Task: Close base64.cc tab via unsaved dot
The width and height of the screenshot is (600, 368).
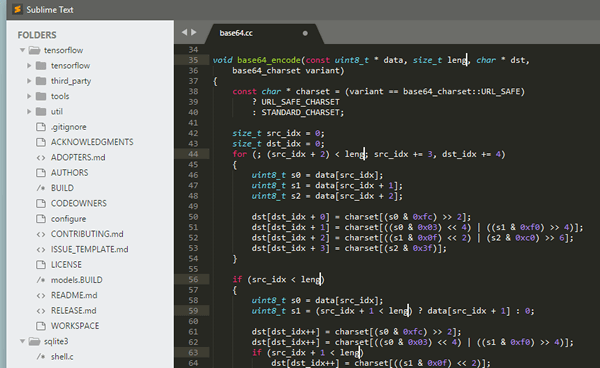Action: click(x=305, y=33)
